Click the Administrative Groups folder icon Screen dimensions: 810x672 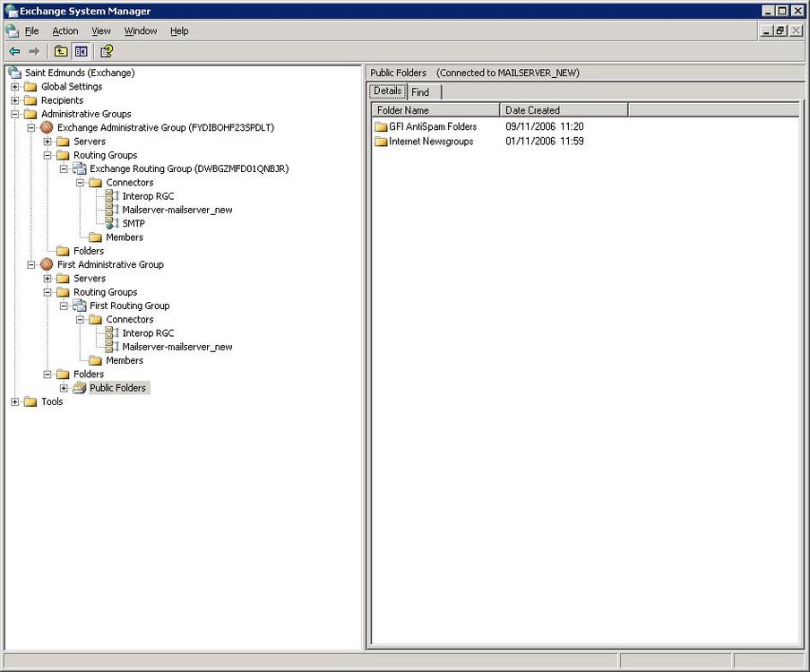30,114
